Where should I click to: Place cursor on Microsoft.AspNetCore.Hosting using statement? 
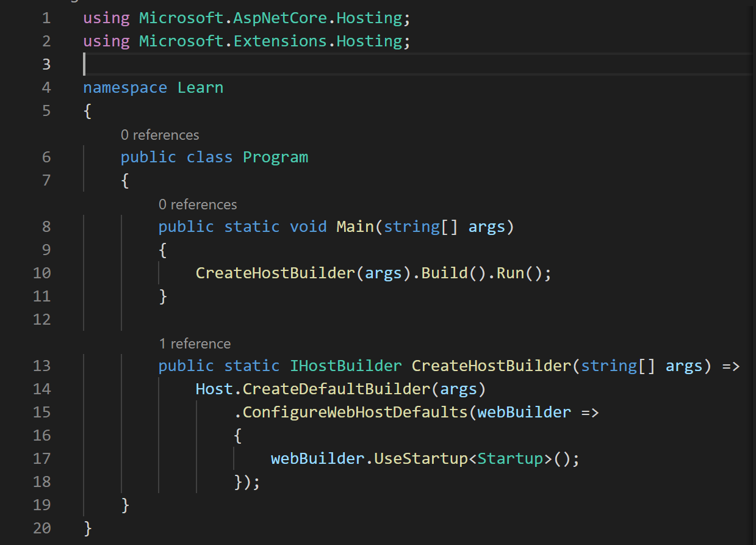[244, 18]
